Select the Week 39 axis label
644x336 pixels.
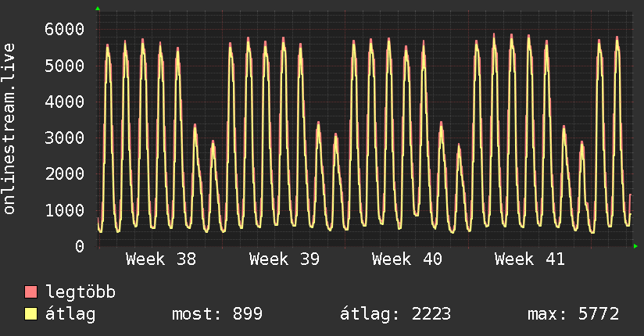[x=284, y=259]
